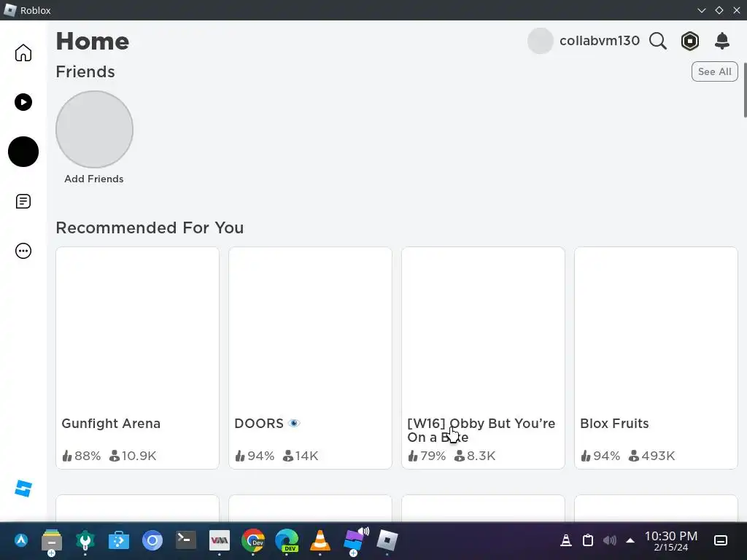Open the notifications bell
Screen dimensions: 747x560
click(x=721, y=41)
